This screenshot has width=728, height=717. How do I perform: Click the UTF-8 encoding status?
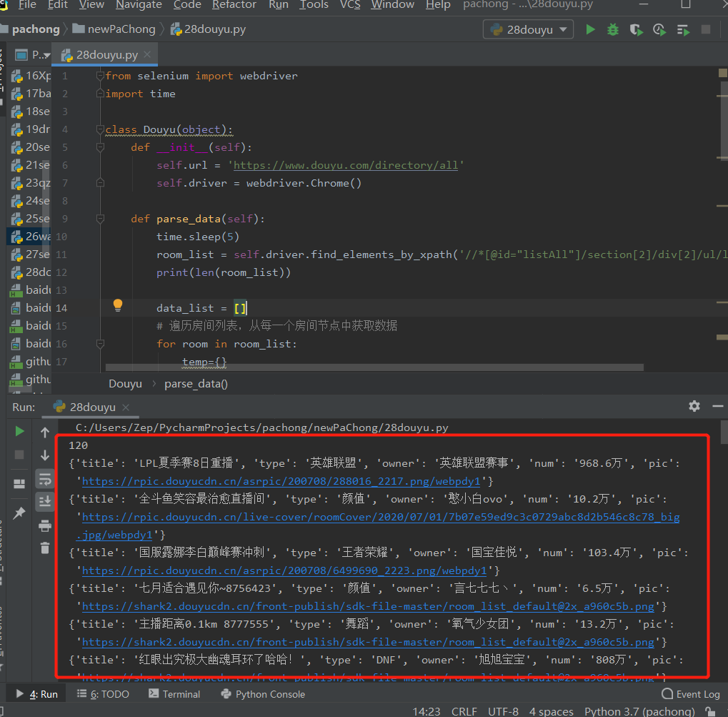(503, 711)
